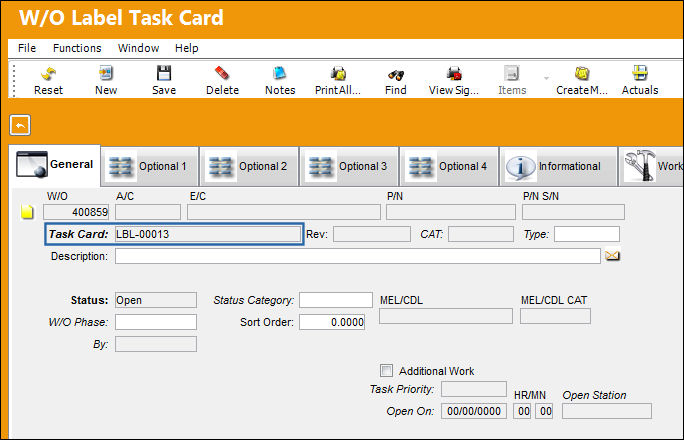
Task: Click the Task Card field LBL-00013
Action: [208, 234]
